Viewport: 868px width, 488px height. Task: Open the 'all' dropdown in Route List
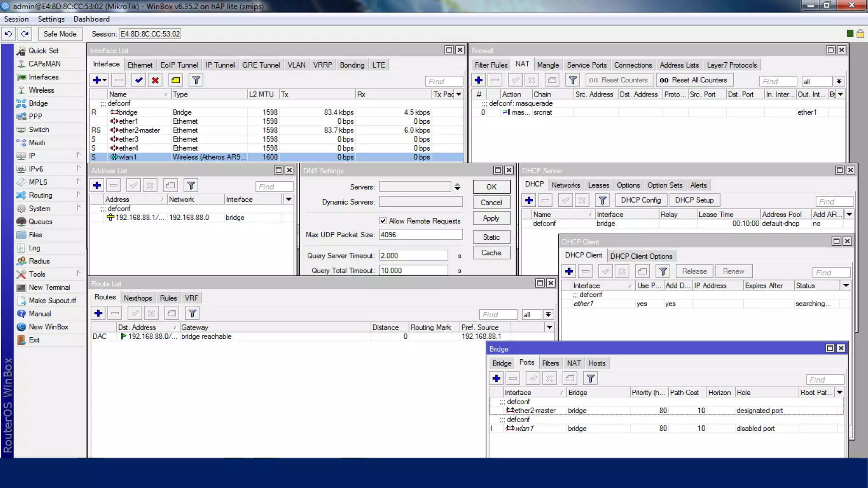coord(548,314)
